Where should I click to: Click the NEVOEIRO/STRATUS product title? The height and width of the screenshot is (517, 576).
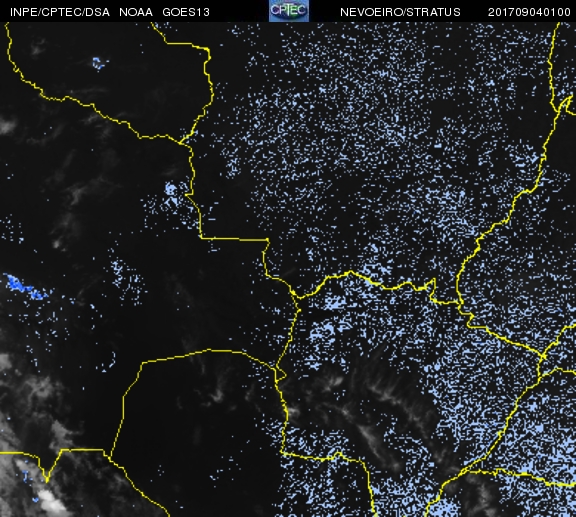pos(400,12)
